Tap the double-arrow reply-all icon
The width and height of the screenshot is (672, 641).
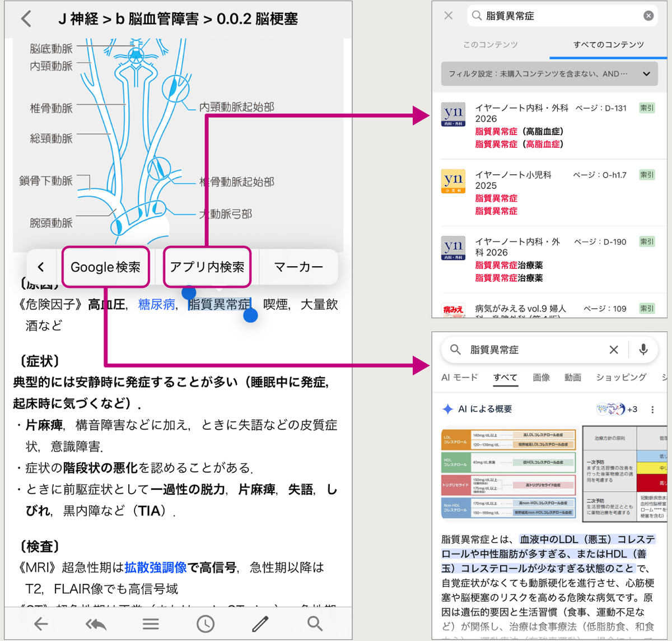pyautogui.click(x=96, y=624)
